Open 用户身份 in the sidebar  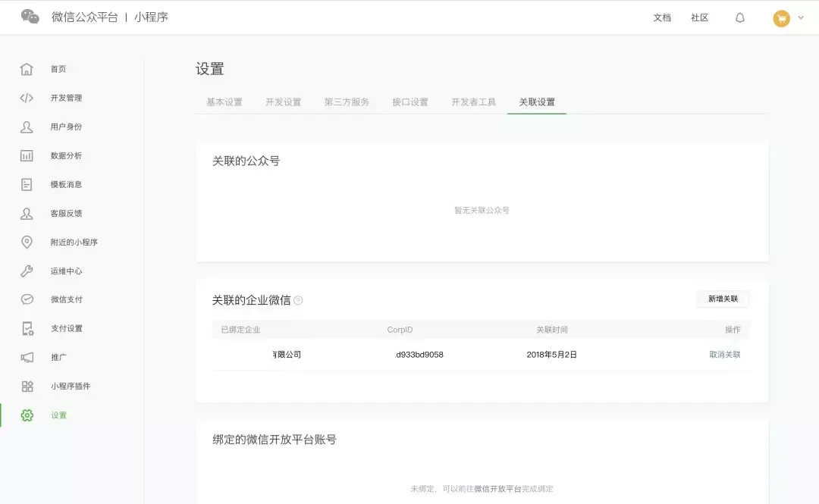tap(66, 127)
